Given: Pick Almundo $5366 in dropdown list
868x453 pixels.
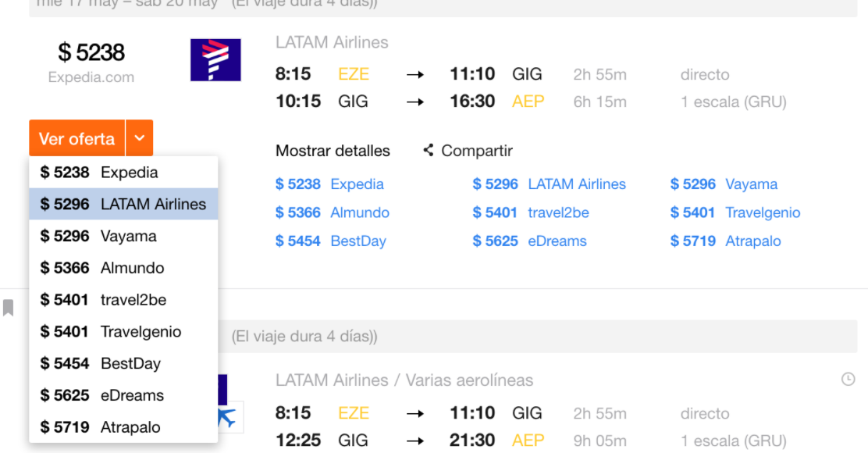Looking at the screenshot, I should pyautogui.click(x=123, y=268).
